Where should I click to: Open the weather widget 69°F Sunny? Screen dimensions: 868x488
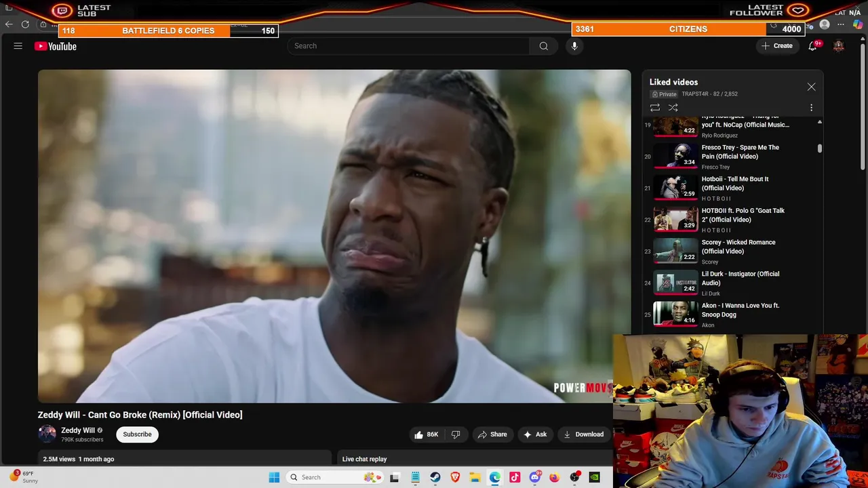pos(25,477)
